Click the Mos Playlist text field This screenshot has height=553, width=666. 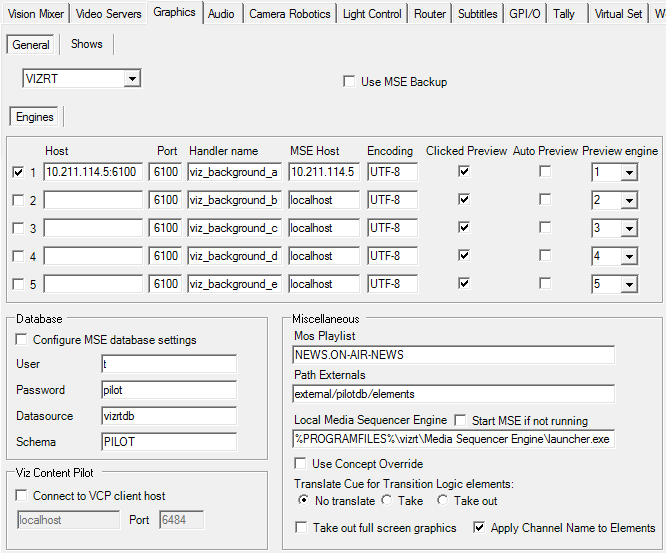tap(453, 354)
